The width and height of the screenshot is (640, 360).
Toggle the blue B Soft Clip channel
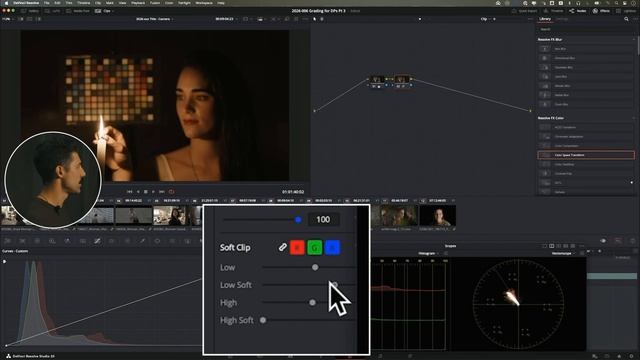coord(332,247)
